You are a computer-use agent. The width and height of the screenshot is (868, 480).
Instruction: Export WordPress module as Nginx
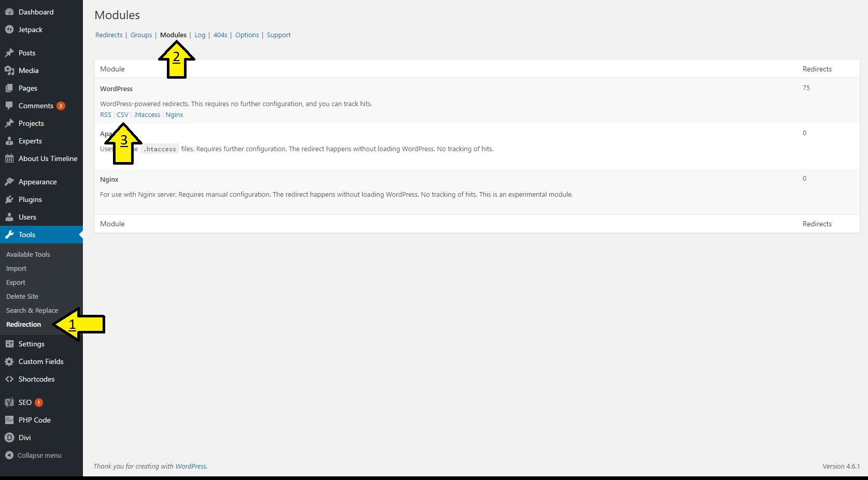(175, 114)
